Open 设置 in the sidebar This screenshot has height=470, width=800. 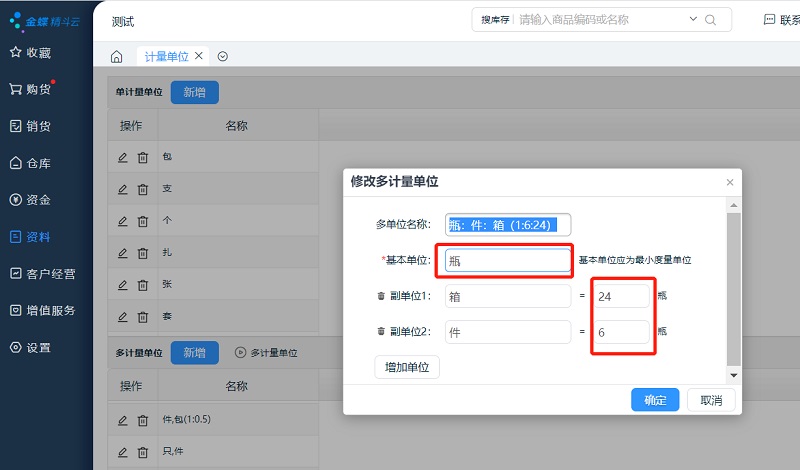click(38, 348)
